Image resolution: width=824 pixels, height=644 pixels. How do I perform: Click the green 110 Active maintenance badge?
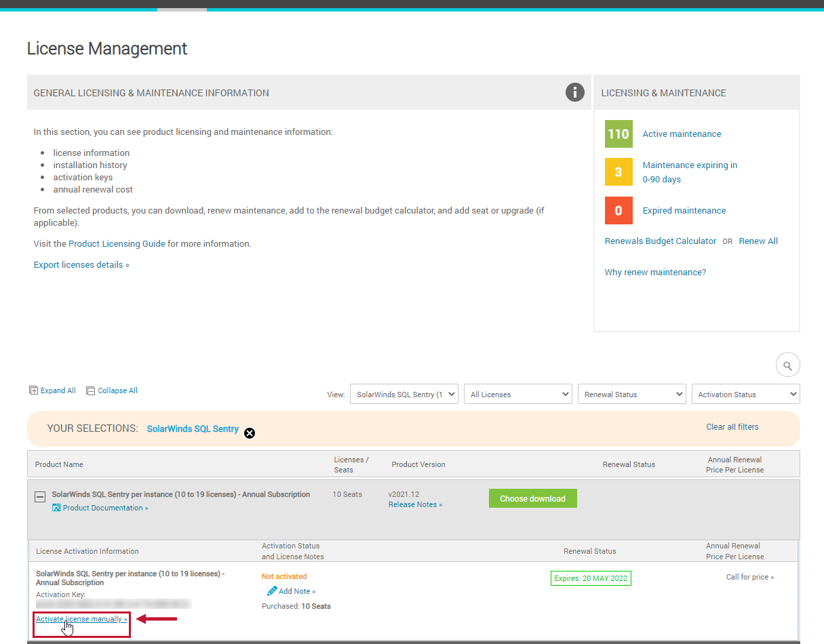(x=618, y=134)
